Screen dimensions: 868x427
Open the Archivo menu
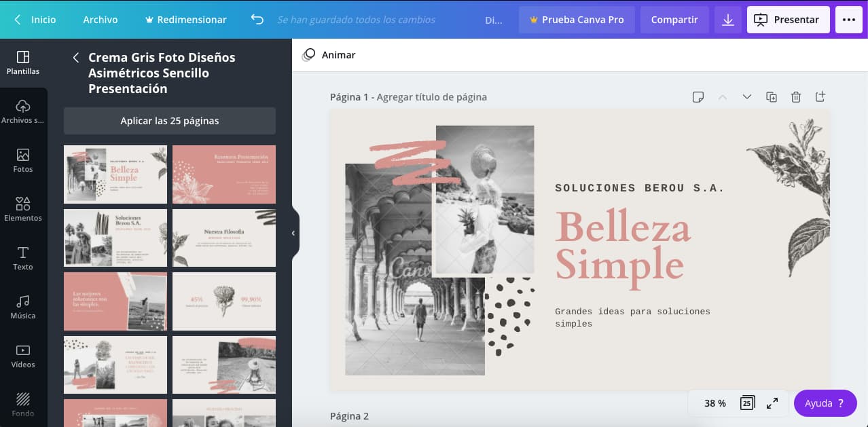tap(101, 20)
